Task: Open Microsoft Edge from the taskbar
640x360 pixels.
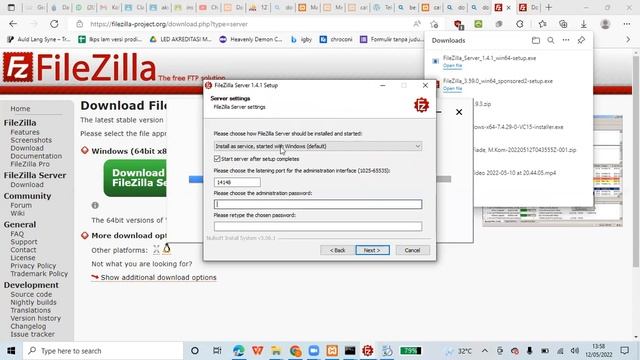Action: tap(239, 351)
